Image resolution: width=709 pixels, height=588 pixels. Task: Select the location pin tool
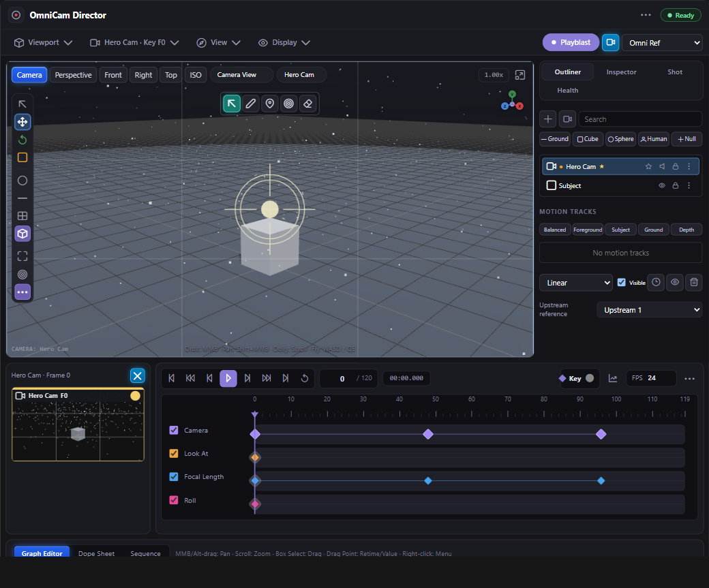269,104
